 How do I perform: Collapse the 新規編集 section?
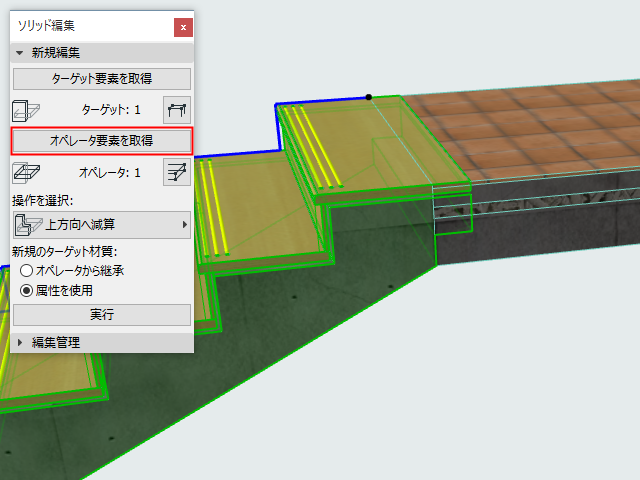tap(19, 53)
